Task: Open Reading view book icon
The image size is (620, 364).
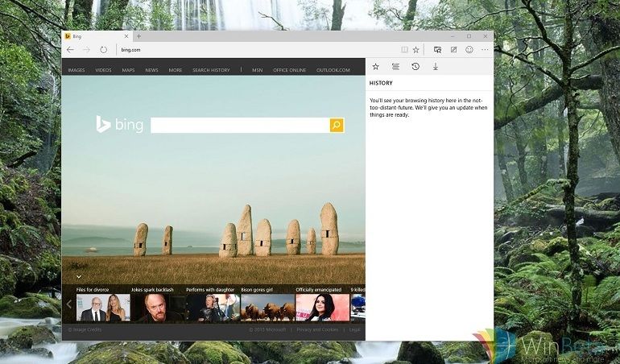Action: pyautogui.click(x=404, y=50)
